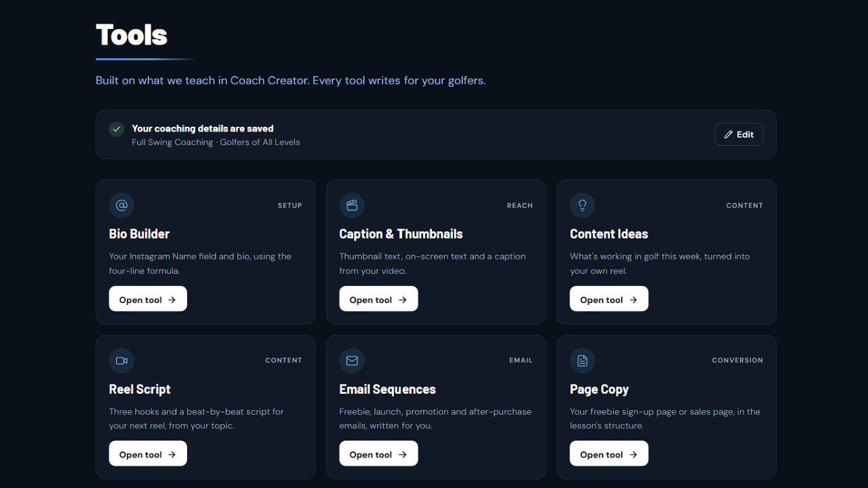Open the Content Ideas tool

point(609,299)
